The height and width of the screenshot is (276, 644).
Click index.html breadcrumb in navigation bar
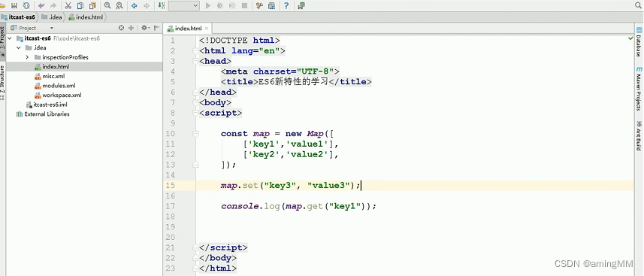[x=86, y=17]
